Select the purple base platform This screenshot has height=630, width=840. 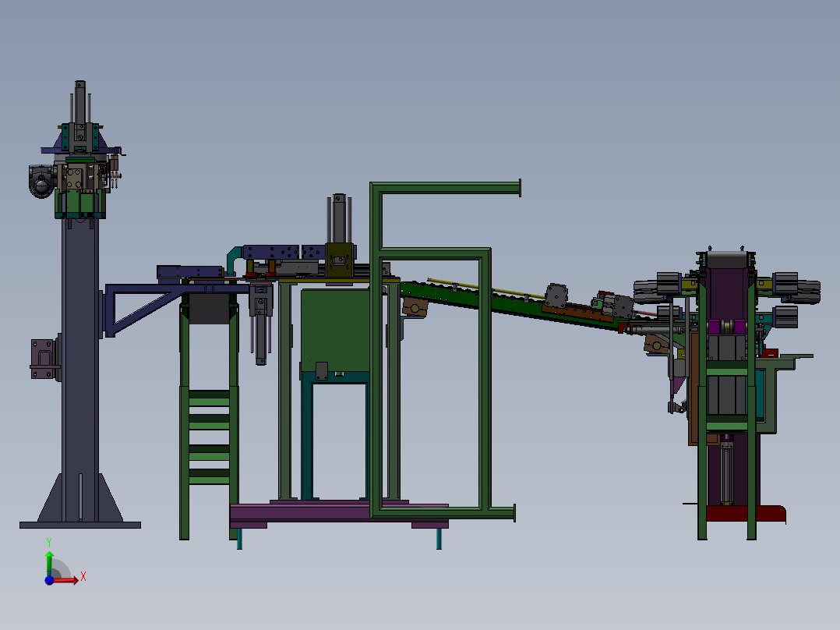click(339, 513)
